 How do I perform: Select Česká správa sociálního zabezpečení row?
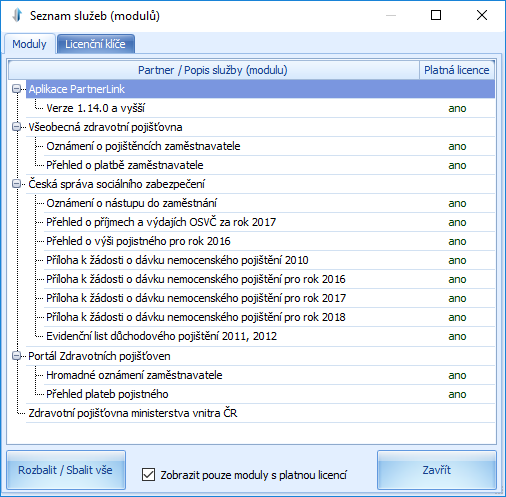click(x=260, y=184)
